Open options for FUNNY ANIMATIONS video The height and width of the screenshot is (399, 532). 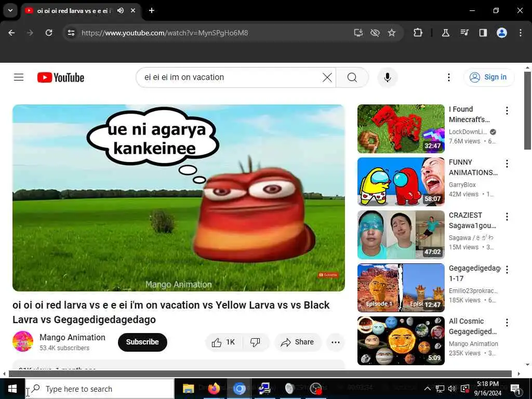pos(507,164)
